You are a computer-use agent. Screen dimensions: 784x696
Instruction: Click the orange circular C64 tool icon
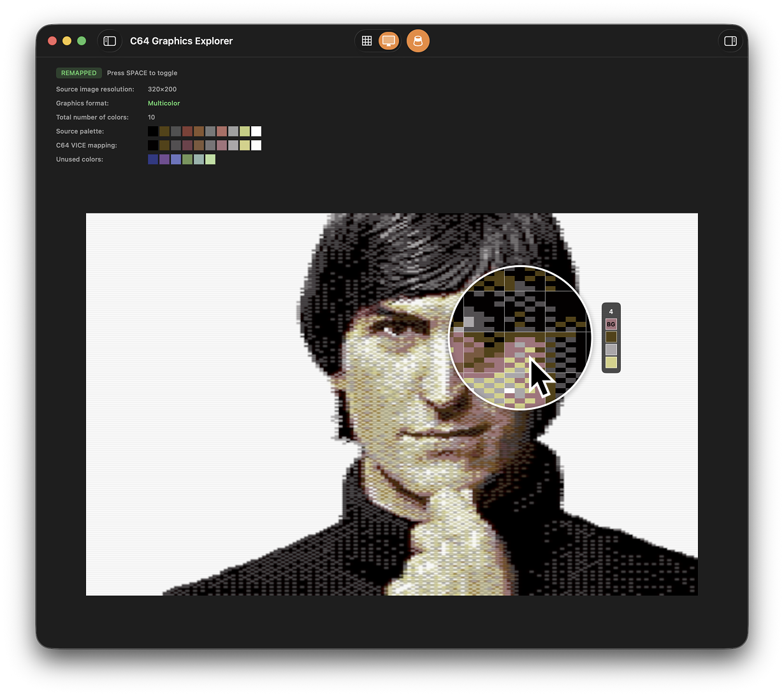coord(418,40)
